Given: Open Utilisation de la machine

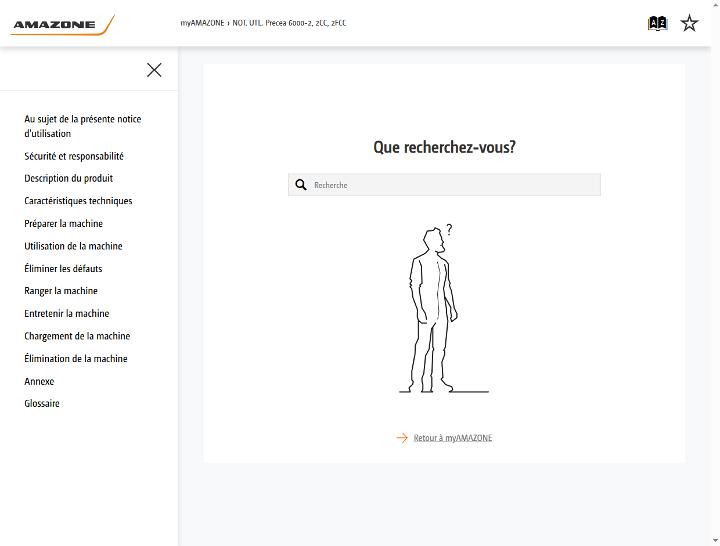Looking at the screenshot, I should tap(73, 246).
